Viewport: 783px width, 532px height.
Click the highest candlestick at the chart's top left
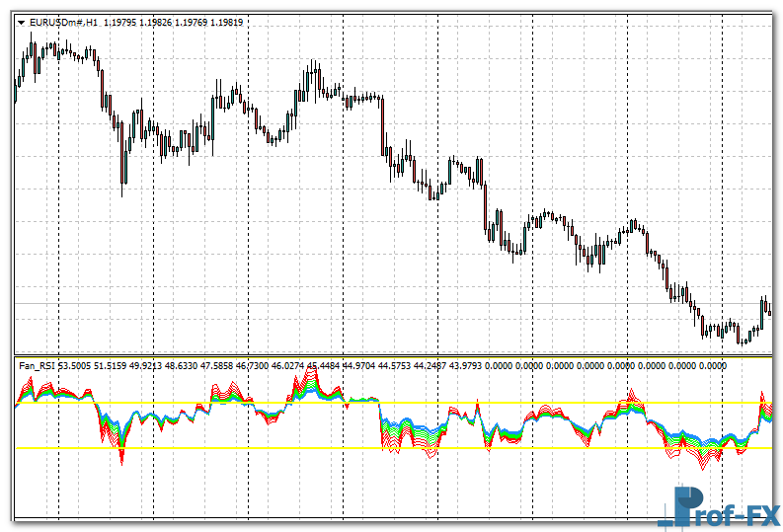tap(32, 46)
